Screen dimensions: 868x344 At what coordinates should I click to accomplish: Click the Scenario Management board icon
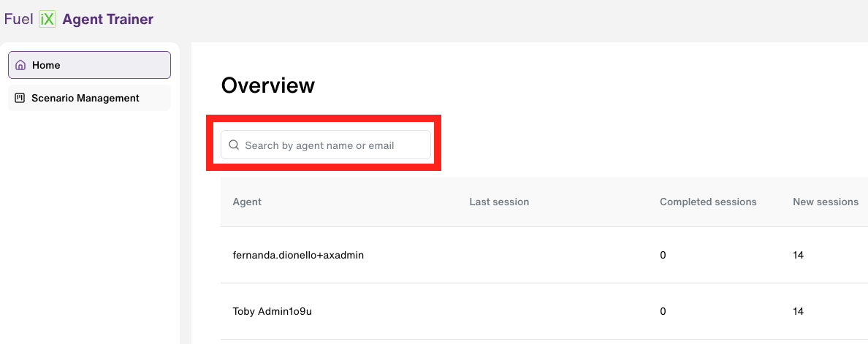(x=20, y=98)
